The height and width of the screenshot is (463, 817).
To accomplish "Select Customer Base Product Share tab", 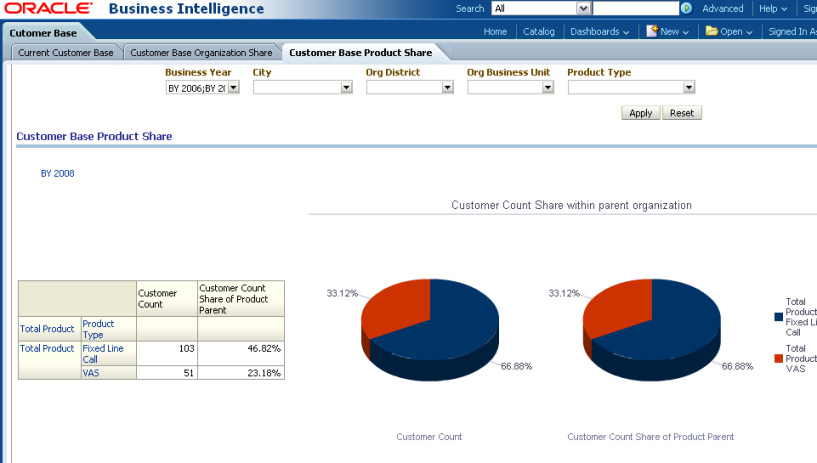I will point(361,53).
